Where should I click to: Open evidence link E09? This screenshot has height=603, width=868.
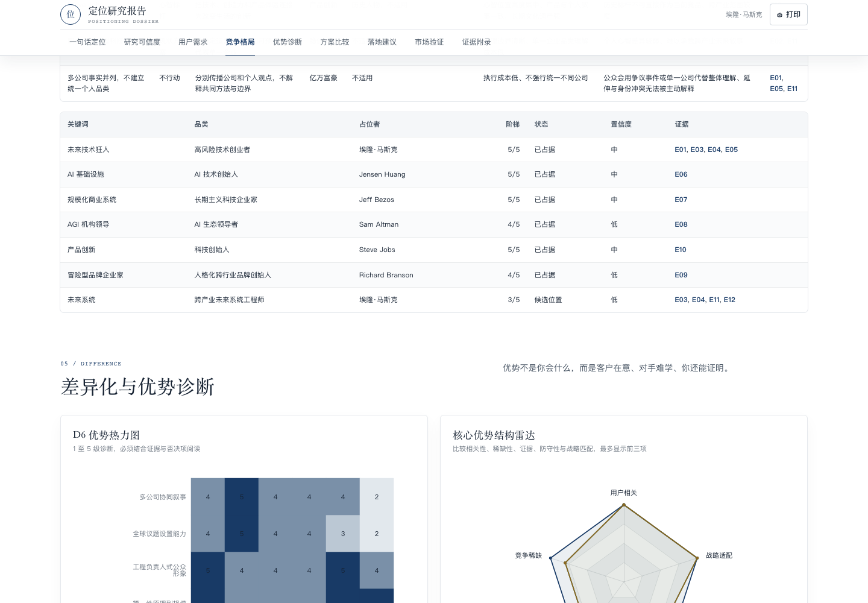coord(681,275)
